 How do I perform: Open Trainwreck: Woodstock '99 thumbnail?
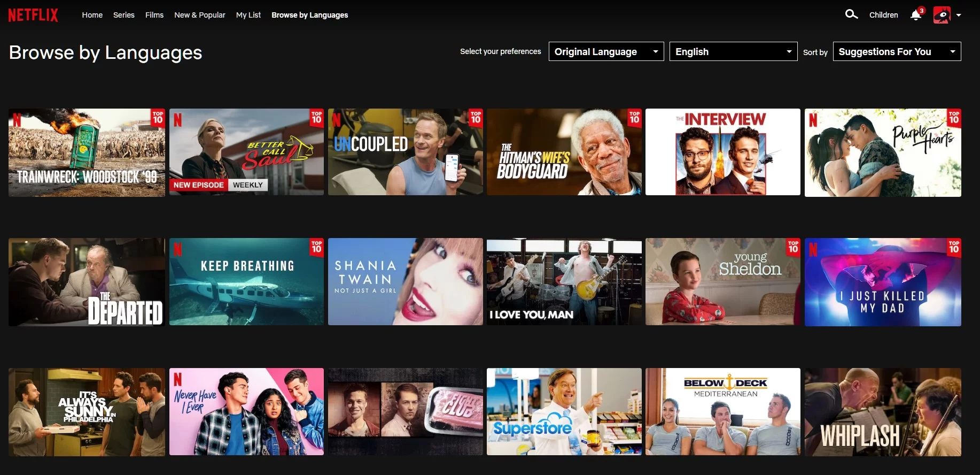87,152
